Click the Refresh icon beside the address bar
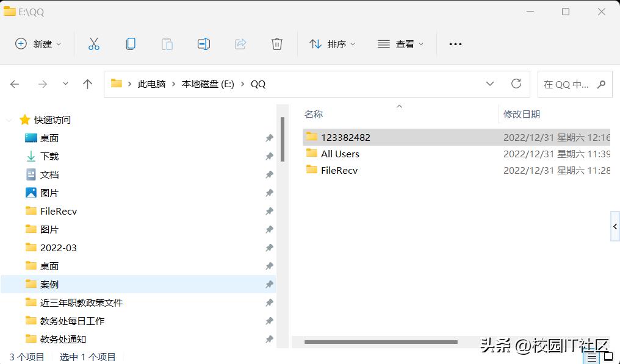Viewport: 620px width, 364px height. pyautogui.click(x=516, y=84)
